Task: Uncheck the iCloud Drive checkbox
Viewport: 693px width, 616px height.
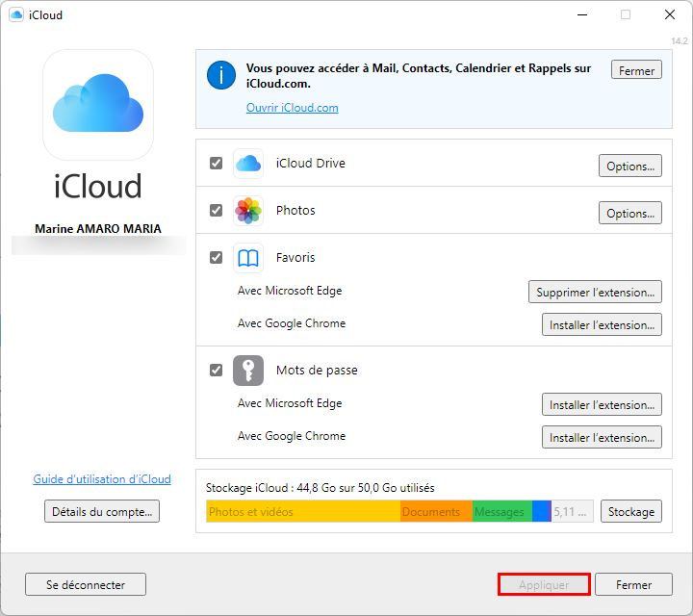Action: [x=217, y=163]
